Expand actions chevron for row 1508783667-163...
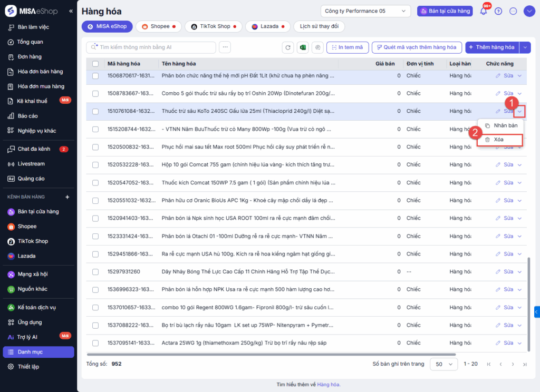The height and width of the screenshot is (392, 540). click(x=519, y=94)
